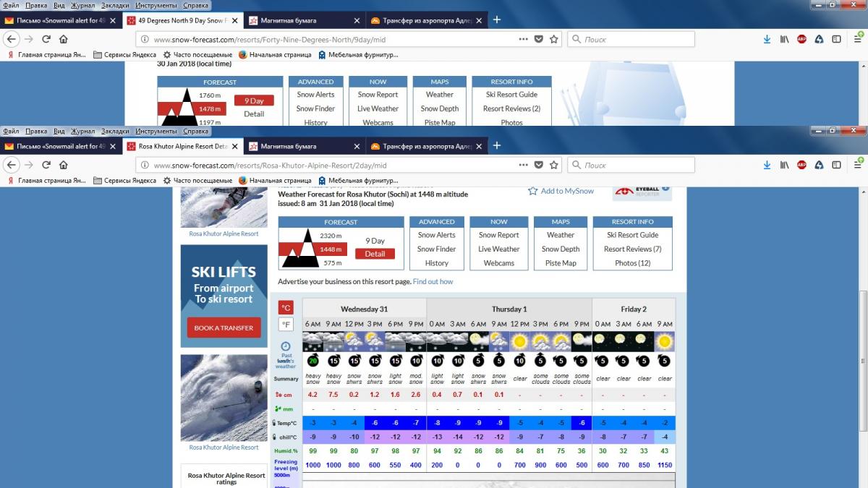Save Rosa Khutor page to Pocket
Viewport: 868px width, 488px height.
coord(538,166)
